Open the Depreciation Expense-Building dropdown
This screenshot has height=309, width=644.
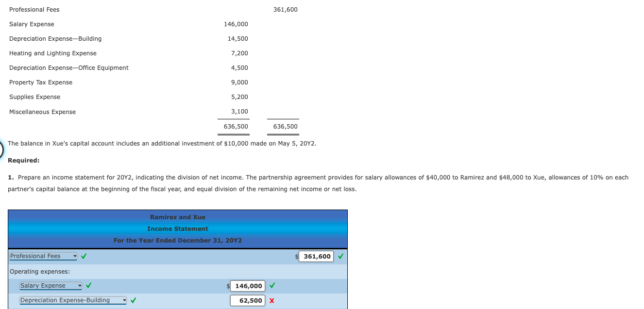[x=73, y=300]
